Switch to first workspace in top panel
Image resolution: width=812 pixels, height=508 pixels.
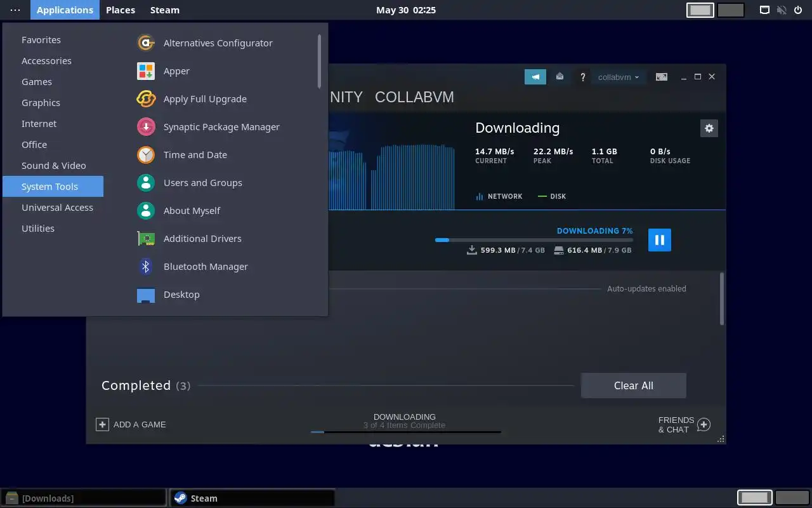point(700,10)
